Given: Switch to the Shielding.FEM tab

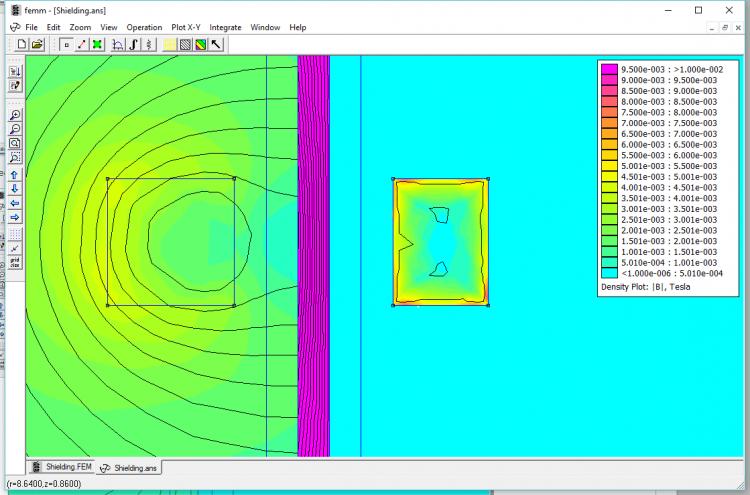Looking at the screenshot, I should pos(63,467).
